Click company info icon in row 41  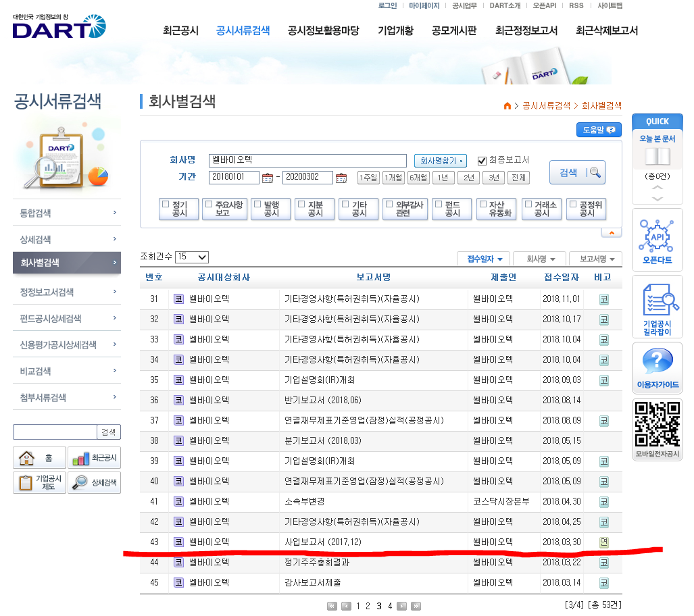(178, 501)
